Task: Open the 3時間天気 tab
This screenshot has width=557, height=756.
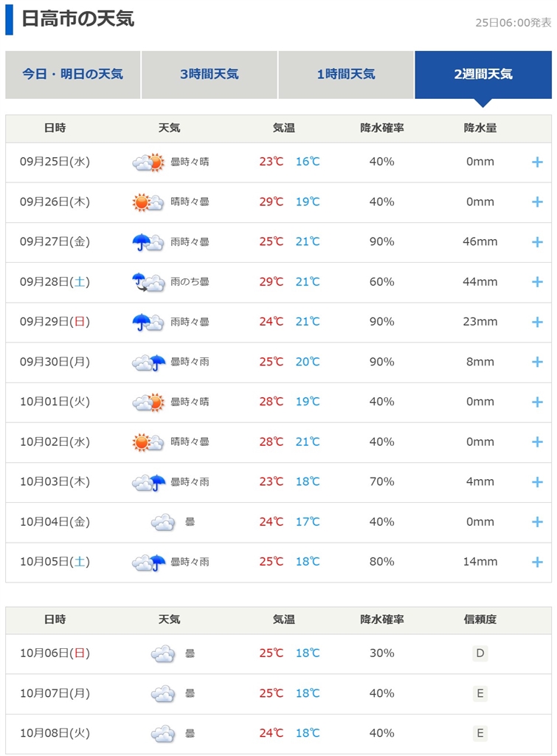Action: click(209, 74)
